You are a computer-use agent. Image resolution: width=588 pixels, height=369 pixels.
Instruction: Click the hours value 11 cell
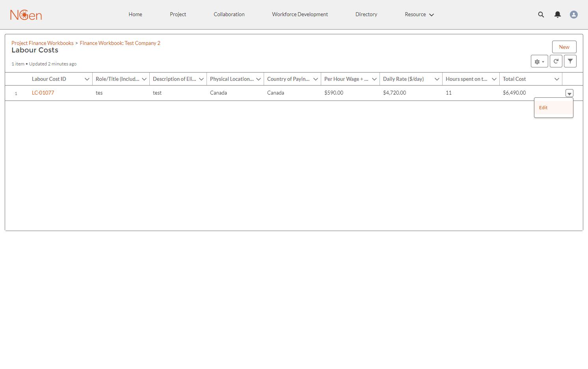pos(449,93)
